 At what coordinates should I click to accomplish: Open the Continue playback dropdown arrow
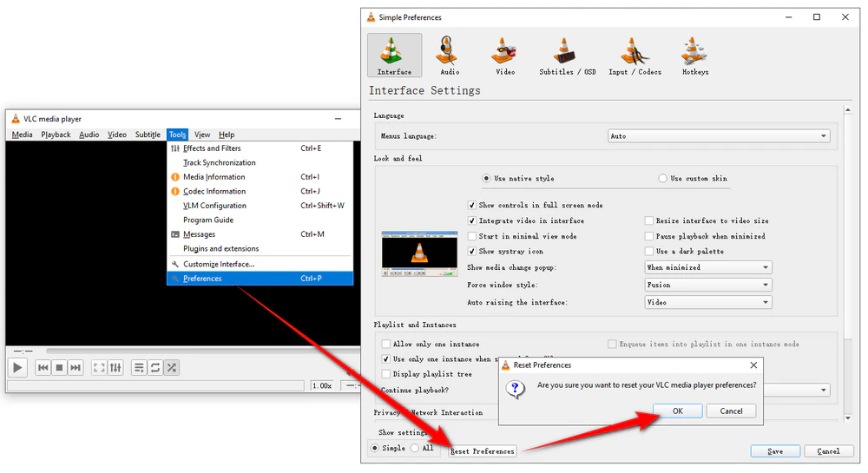(823, 390)
